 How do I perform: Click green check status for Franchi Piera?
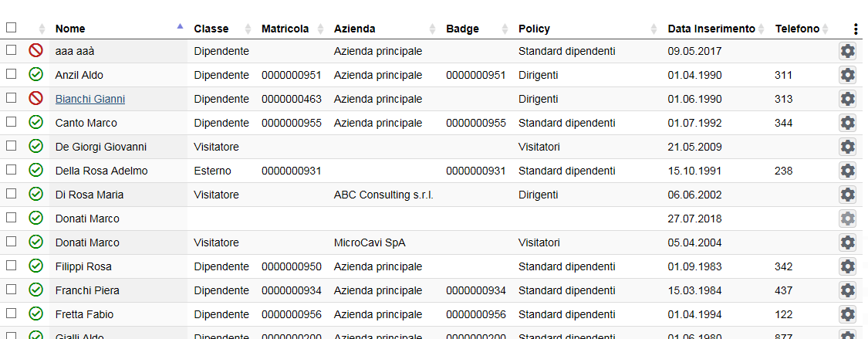click(x=35, y=290)
